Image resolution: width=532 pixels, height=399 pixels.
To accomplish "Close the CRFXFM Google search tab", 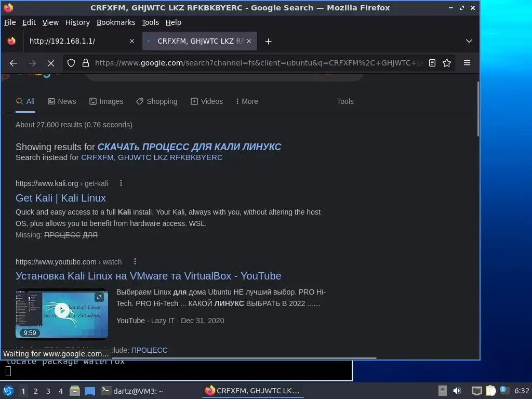I will pyautogui.click(x=249, y=41).
